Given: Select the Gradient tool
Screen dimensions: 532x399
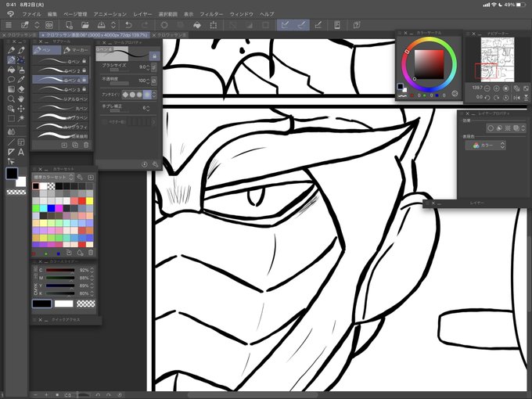Looking at the screenshot, I should [11, 89].
